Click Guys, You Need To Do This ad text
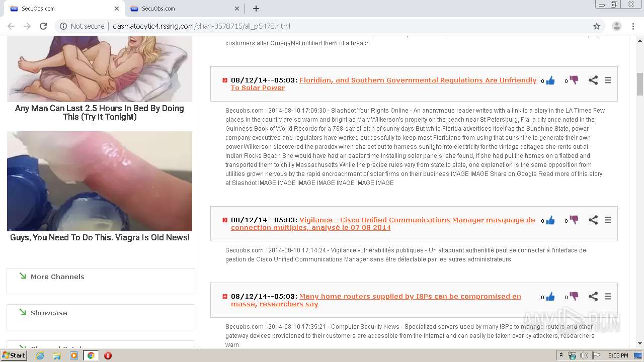The image size is (644, 362). (x=100, y=237)
